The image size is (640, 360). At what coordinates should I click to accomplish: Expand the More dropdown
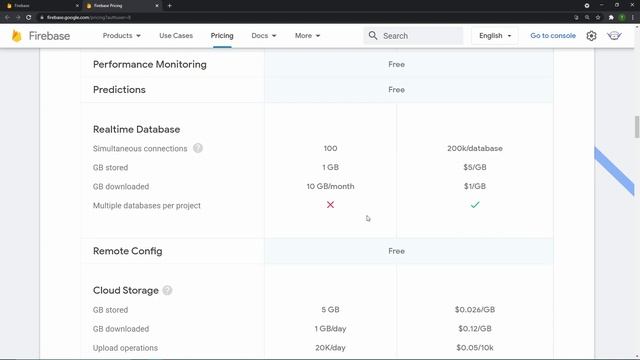tap(307, 36)
